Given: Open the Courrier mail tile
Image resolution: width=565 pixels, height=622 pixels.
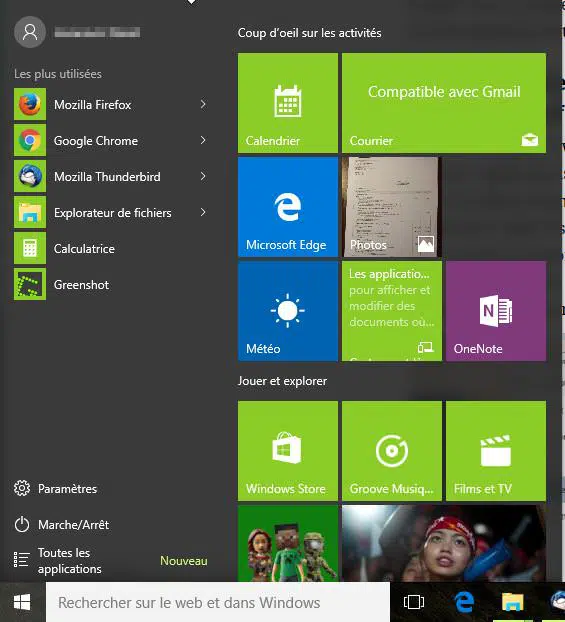Looking at the screenshot, I should tap(444, 103).
